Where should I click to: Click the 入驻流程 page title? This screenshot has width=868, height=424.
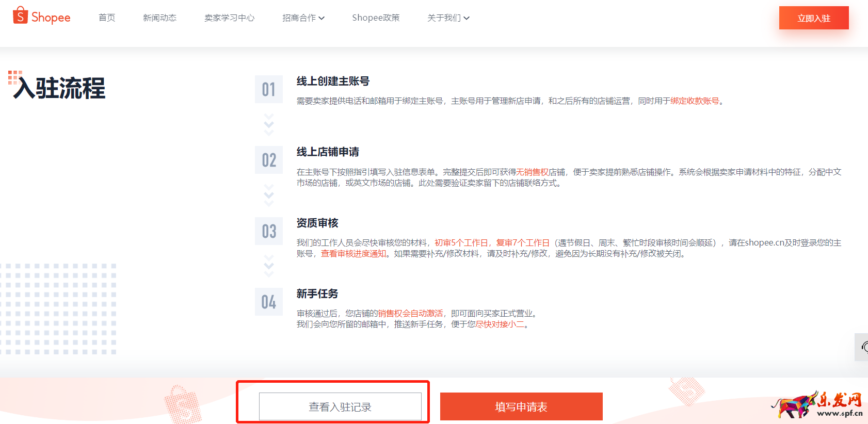pos(59,88)
